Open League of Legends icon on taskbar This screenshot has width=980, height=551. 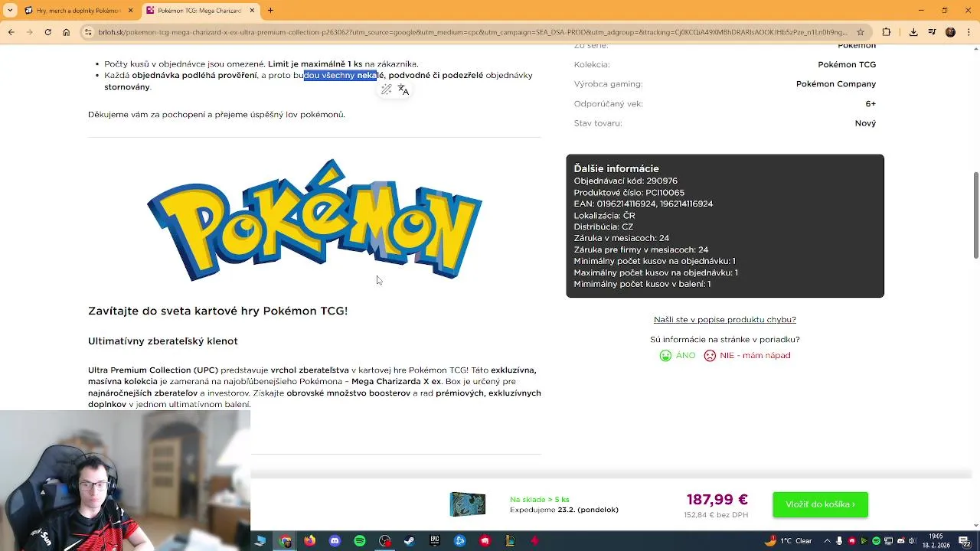click(x=510, y=541)
